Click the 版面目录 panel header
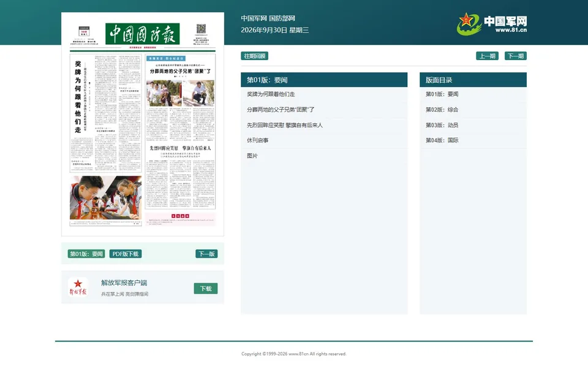Image resolution: width=588 pixels, height=368 pixels. point(473,80)
